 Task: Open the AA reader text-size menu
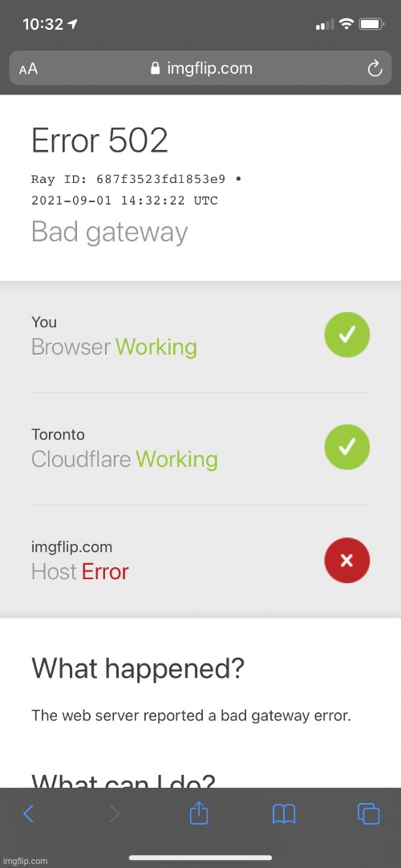(x=28, y=69)
